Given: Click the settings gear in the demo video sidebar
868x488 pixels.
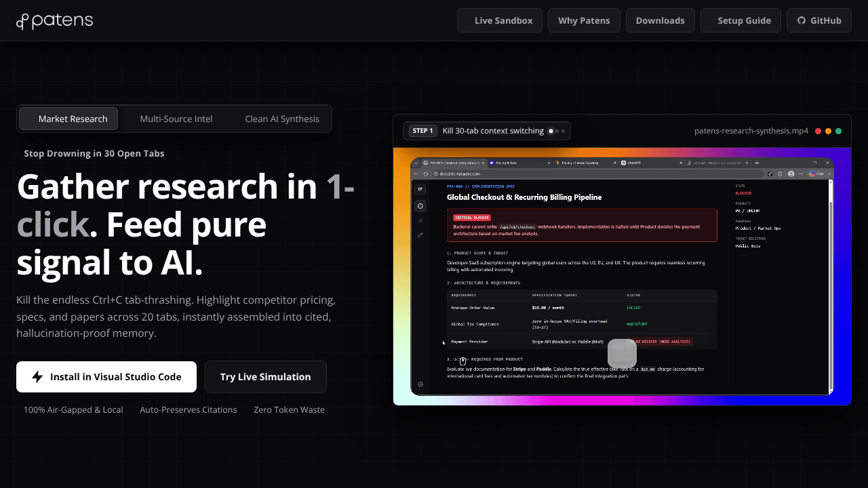Looking at the screenshot, I should click(420, 384).
